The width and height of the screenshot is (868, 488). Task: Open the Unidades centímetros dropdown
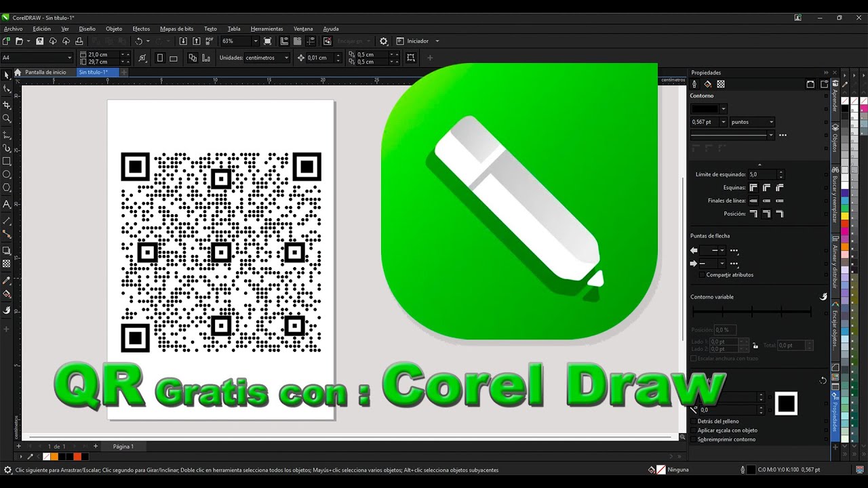286,58
